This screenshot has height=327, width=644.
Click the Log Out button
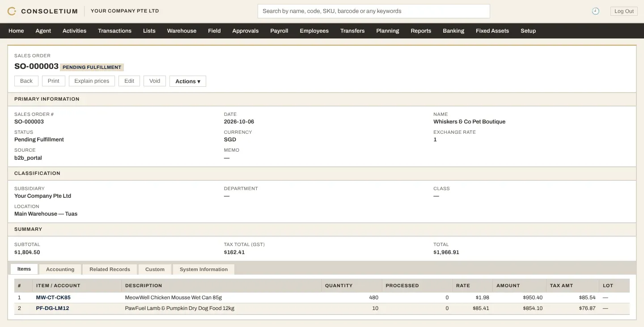pos(624,11)
